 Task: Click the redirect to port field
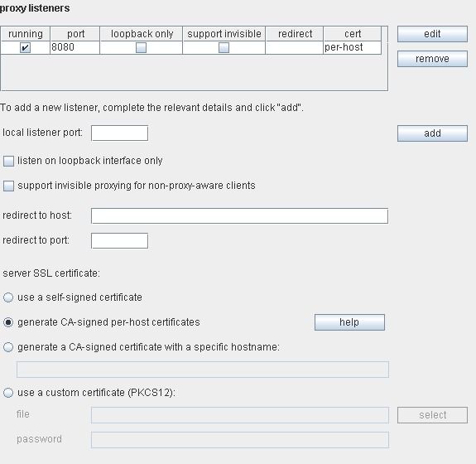point(119,240)
